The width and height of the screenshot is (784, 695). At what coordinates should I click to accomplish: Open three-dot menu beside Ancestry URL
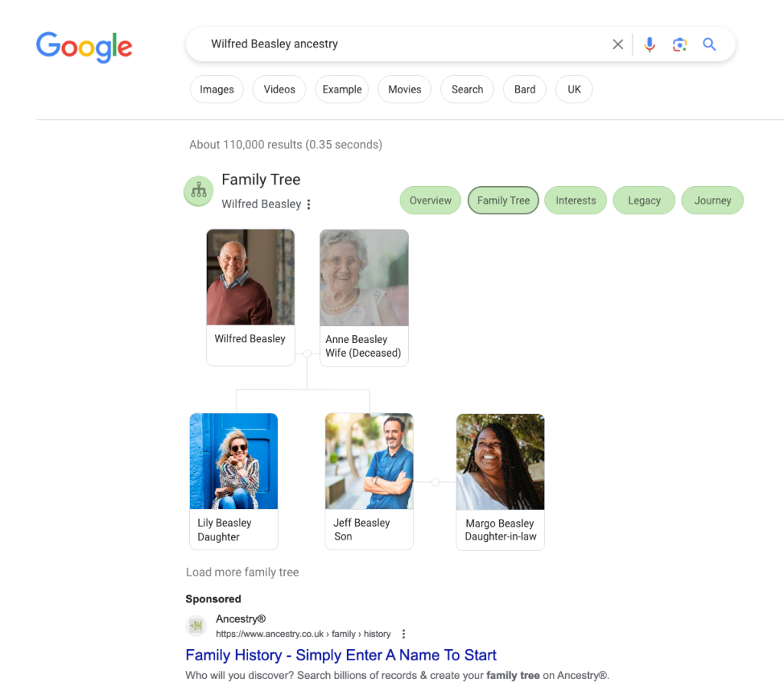pyautogui.click(x=403, y=634)
